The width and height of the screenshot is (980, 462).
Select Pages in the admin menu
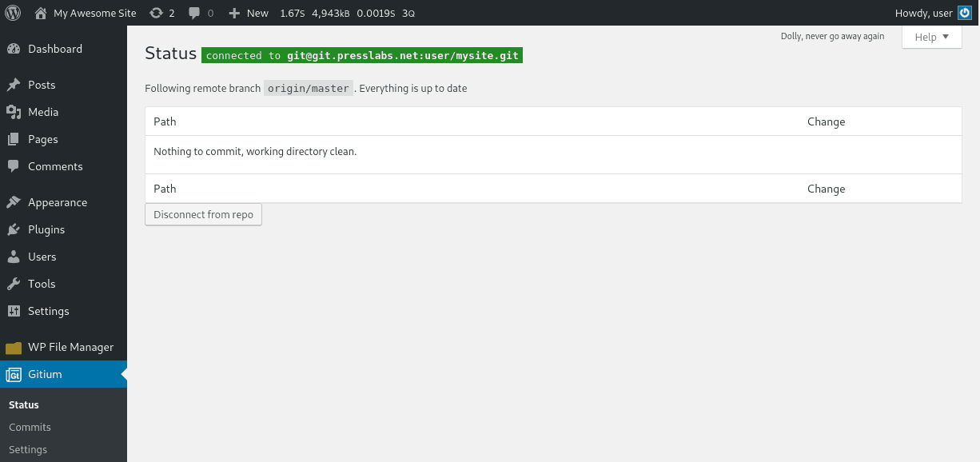(63, 139)
